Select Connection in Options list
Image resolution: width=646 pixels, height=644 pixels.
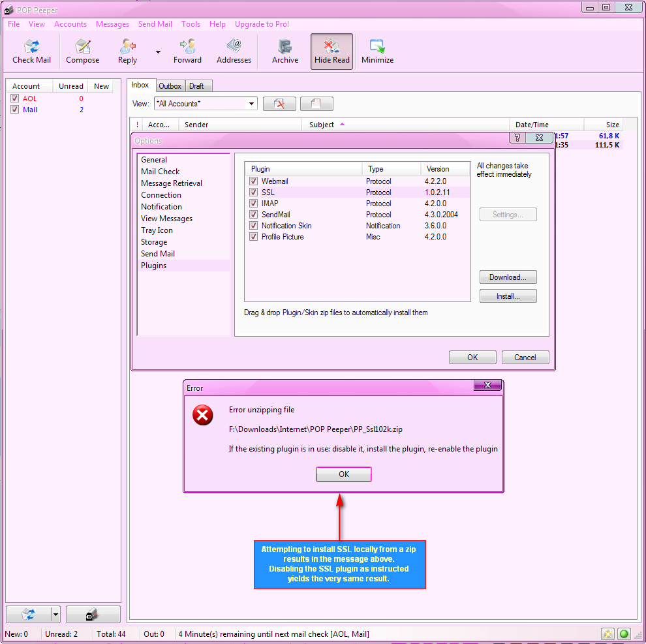pyautogui.click(x=184, y=195)
